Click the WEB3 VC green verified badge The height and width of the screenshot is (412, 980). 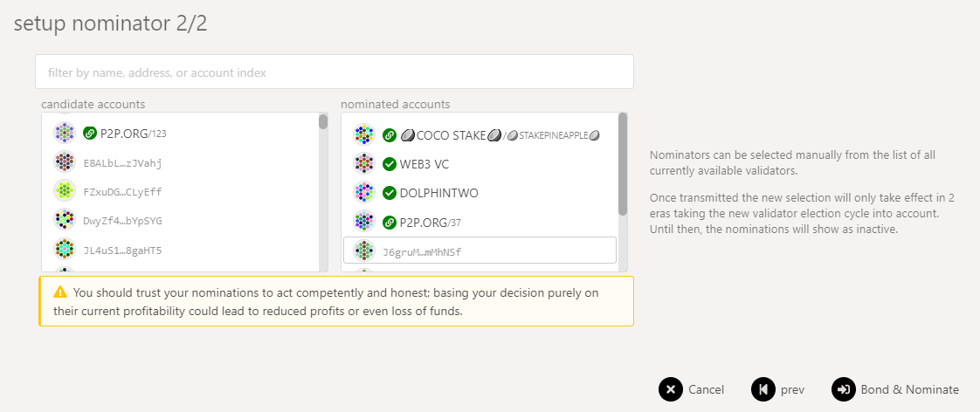(390, 164)
